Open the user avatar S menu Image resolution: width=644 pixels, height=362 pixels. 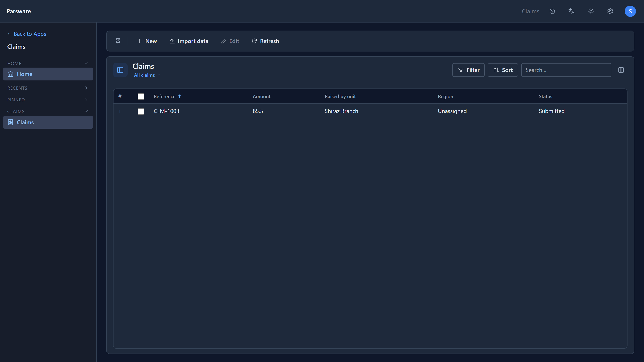point(630,11)
